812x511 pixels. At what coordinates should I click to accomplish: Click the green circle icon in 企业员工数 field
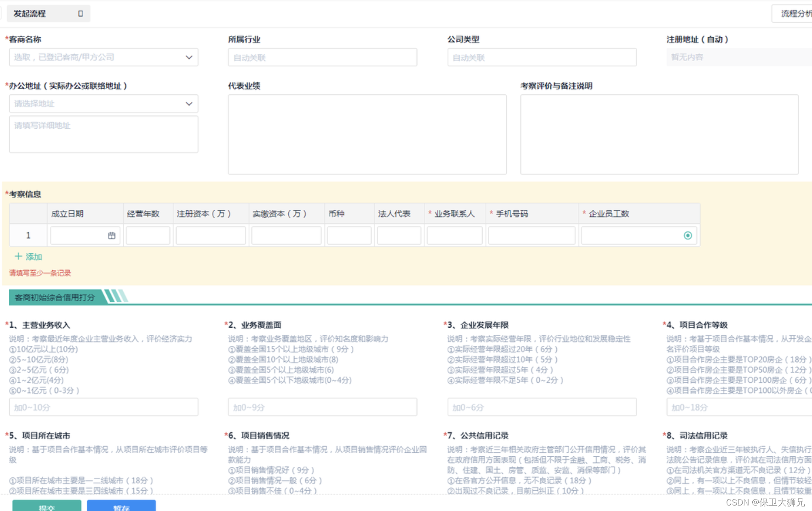(688, 236)
